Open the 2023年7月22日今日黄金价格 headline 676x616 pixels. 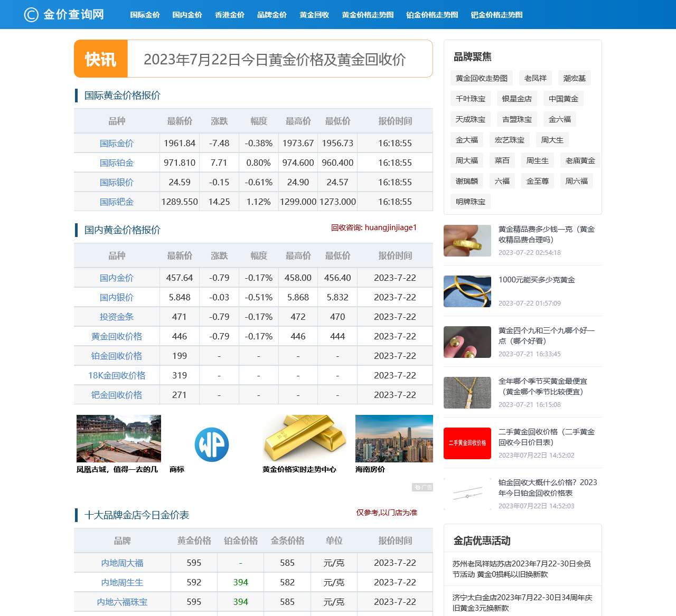tap(275, 59)
